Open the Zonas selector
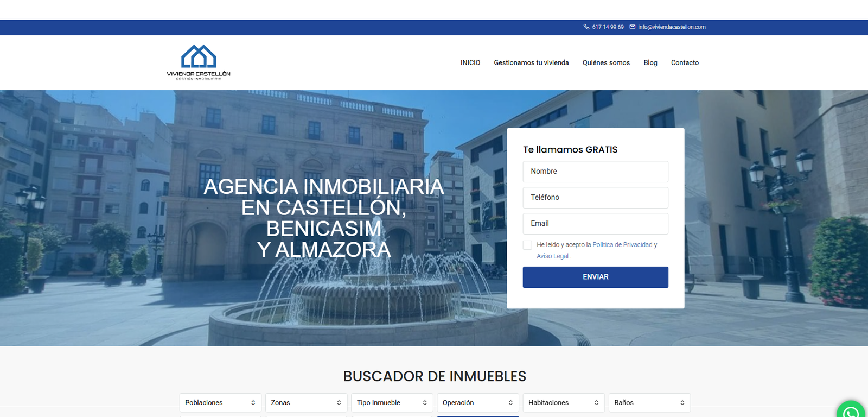868x417 pixels. 306,402
